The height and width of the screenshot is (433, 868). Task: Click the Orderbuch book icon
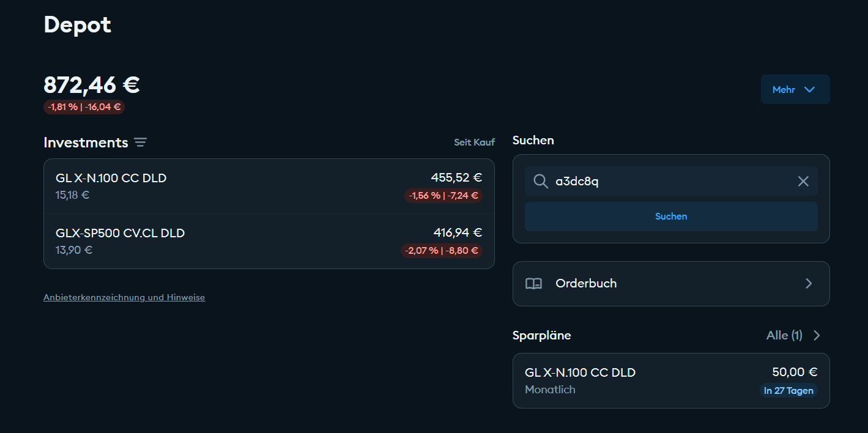click(533, 284)
